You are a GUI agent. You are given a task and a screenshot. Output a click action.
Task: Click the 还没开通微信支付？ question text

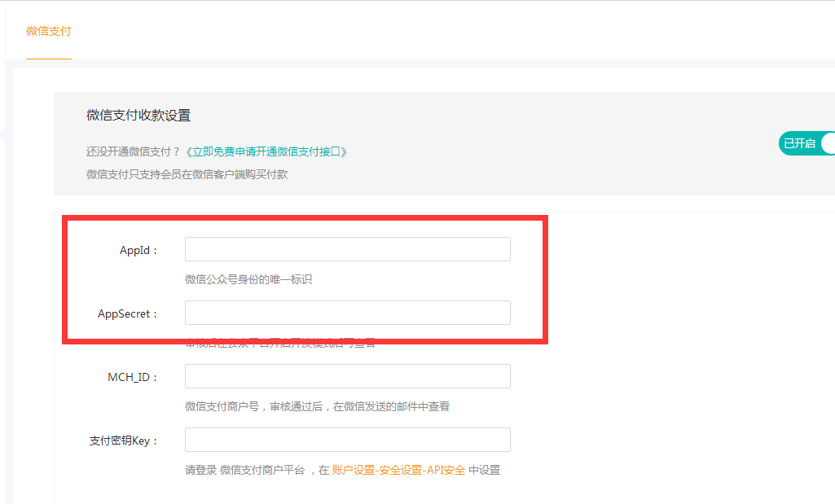133,151
